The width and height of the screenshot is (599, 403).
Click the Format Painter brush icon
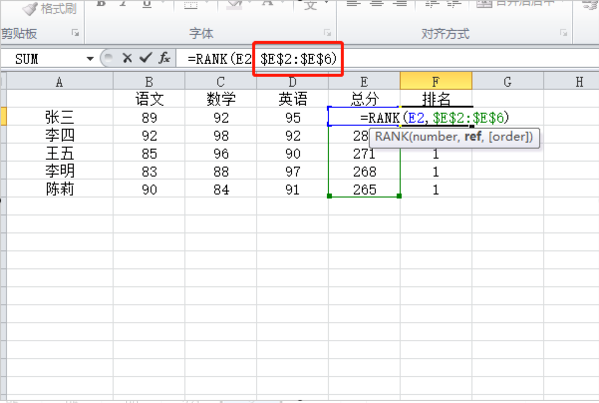(x=30, y=8)
